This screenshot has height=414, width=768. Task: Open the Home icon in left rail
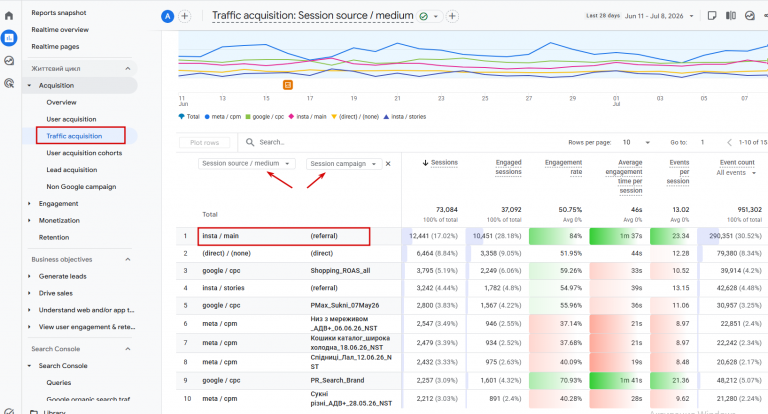tap(9, 16)
